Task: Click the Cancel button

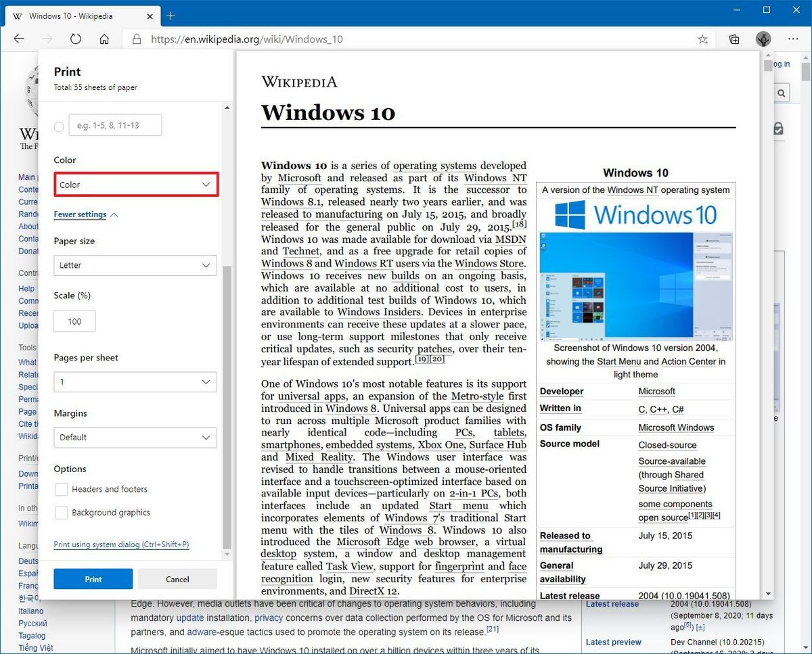Action: pos(177,579)
